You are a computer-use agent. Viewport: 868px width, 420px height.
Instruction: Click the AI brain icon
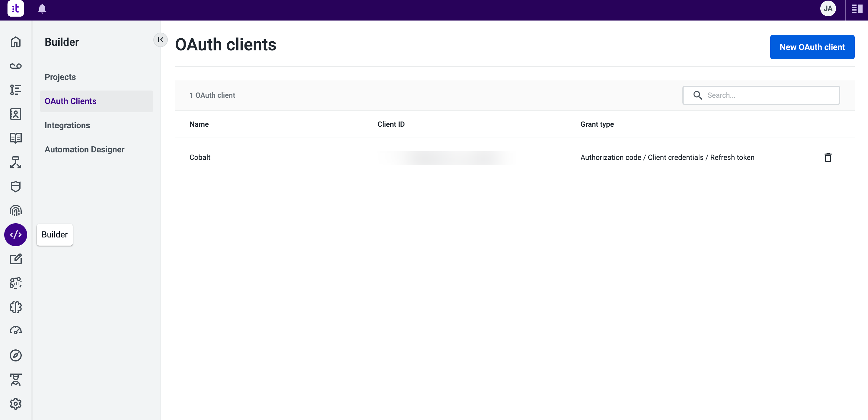(15, 307)
